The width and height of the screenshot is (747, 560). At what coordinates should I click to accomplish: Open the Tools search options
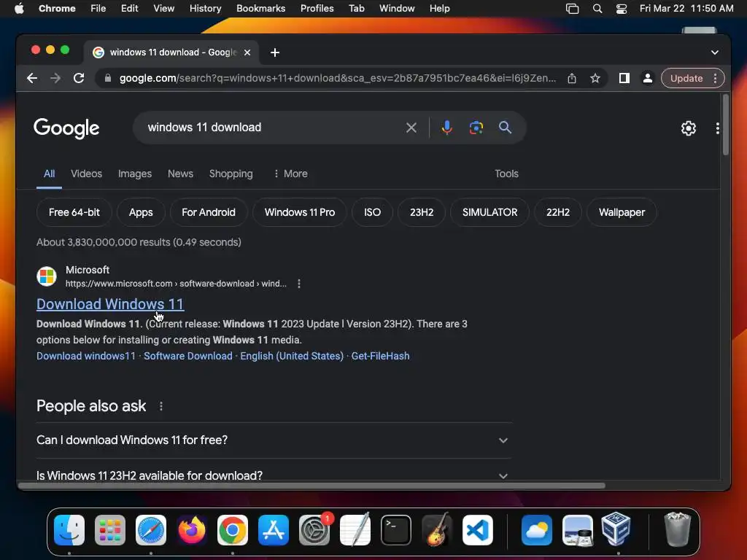tap(506, 174)
